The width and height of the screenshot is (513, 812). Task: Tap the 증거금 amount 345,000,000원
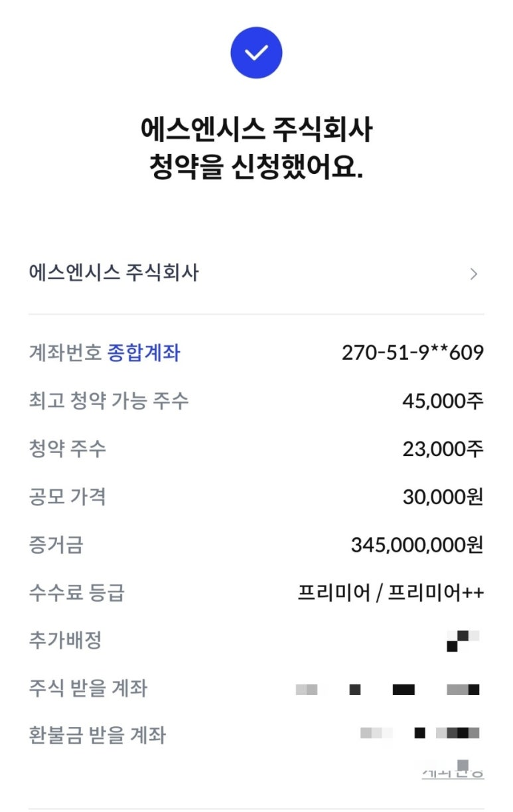tap(417, 545)
